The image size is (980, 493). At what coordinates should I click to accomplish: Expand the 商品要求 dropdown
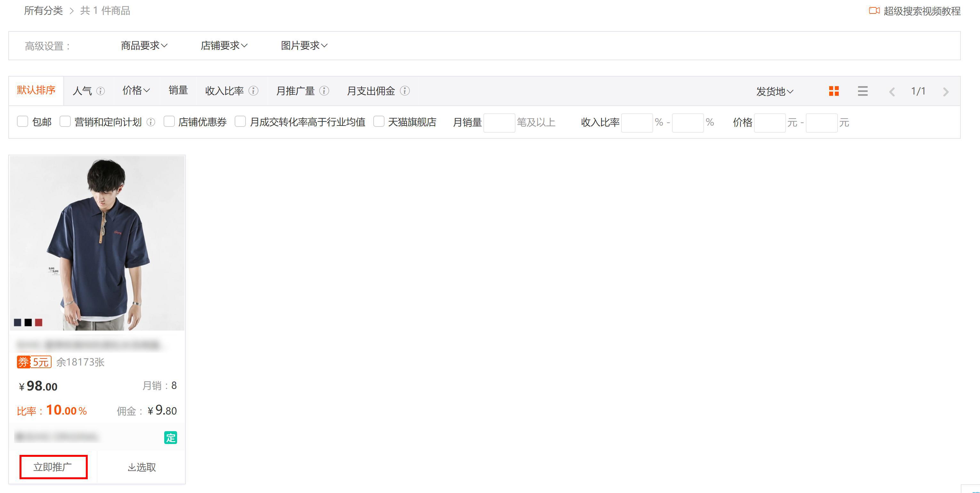(144, 46)
